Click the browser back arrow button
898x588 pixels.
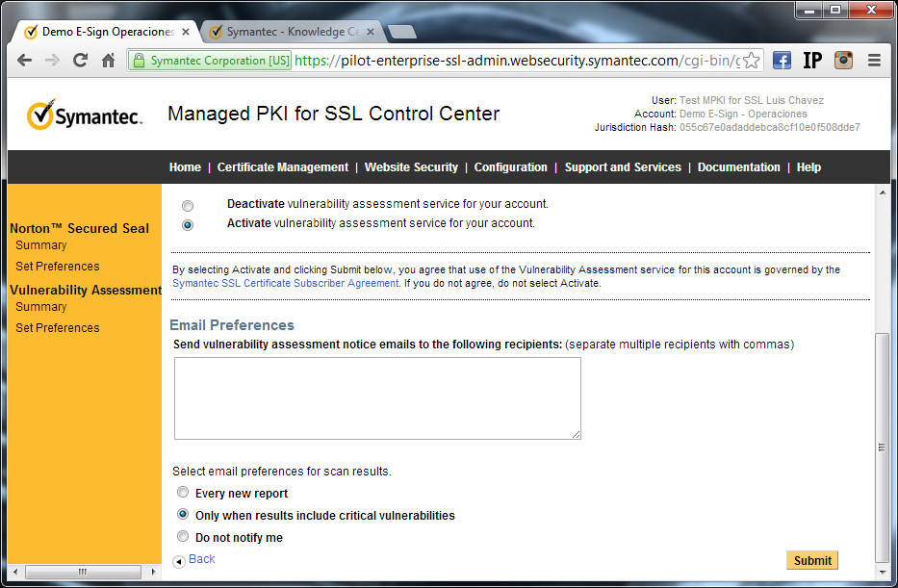24,61
